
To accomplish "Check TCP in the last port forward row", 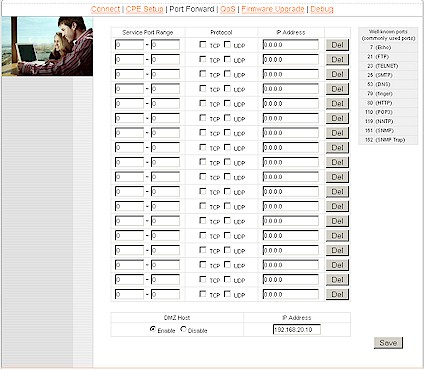I will 203,294.
